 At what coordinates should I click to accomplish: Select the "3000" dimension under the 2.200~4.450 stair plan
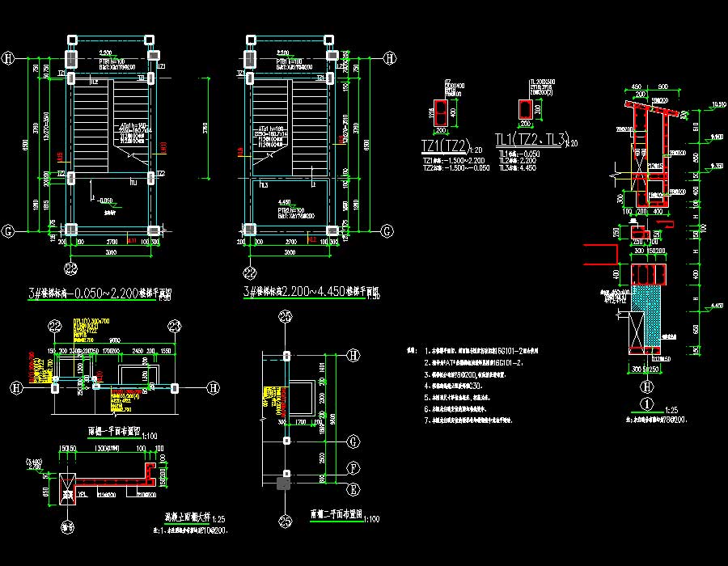(x=290, y=253)
